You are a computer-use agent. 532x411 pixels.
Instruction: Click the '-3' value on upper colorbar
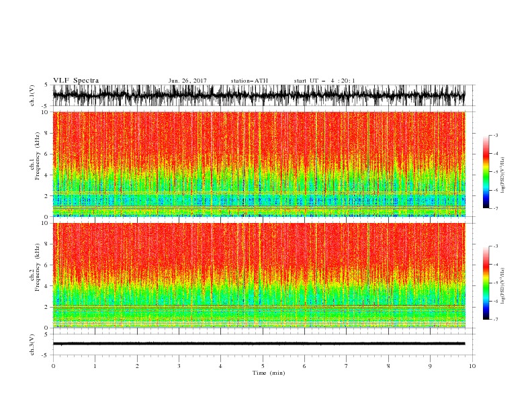click(x=495, y=135)
